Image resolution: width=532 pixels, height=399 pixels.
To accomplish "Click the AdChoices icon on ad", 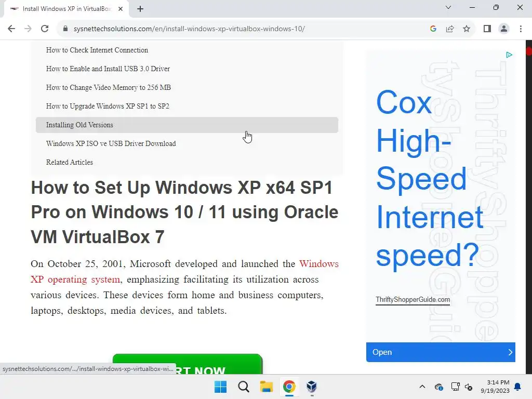I will point(509,55).
